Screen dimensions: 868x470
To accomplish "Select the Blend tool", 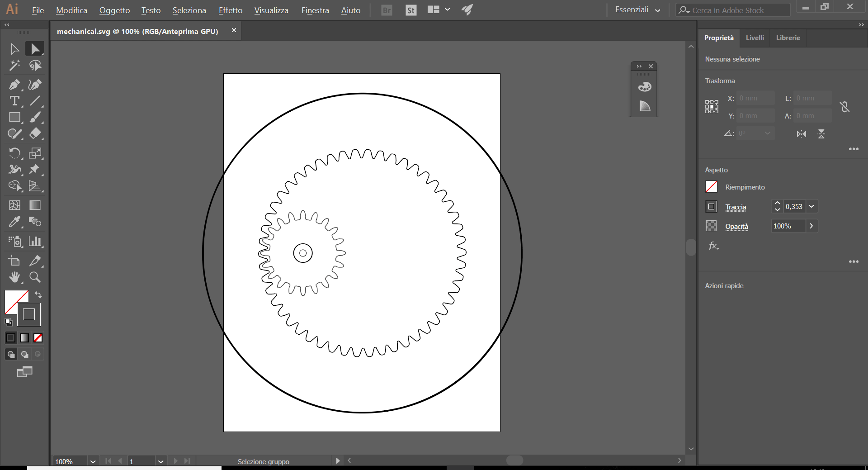I will [x=35, y=222].
